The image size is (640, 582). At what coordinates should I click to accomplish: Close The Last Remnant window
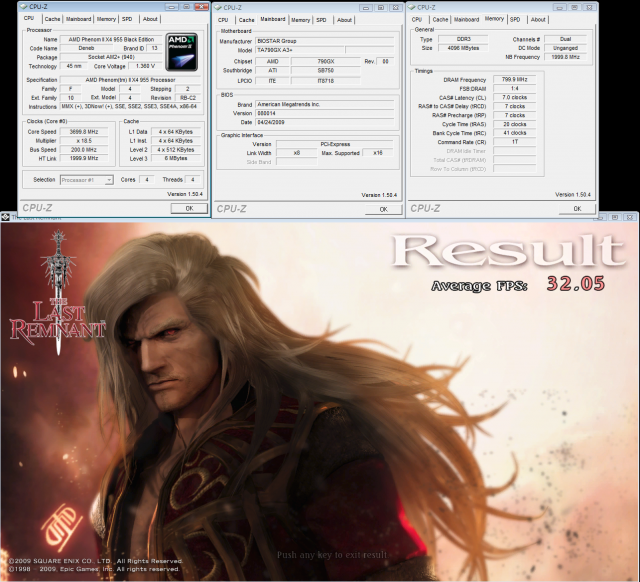pos(630,217)
